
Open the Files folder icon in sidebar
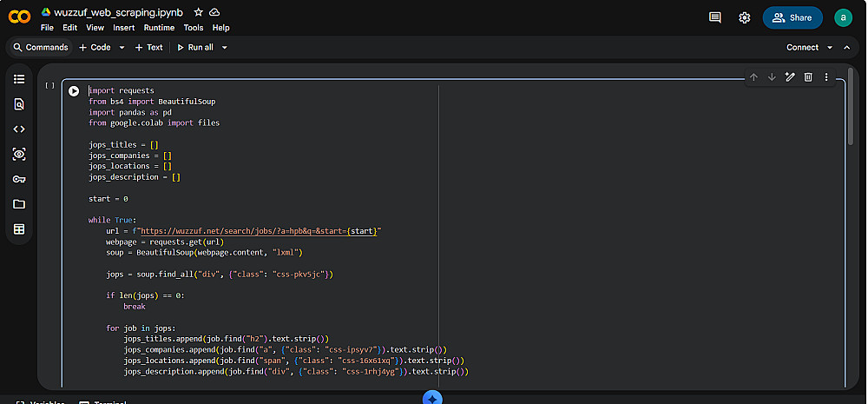pos(19,204)
